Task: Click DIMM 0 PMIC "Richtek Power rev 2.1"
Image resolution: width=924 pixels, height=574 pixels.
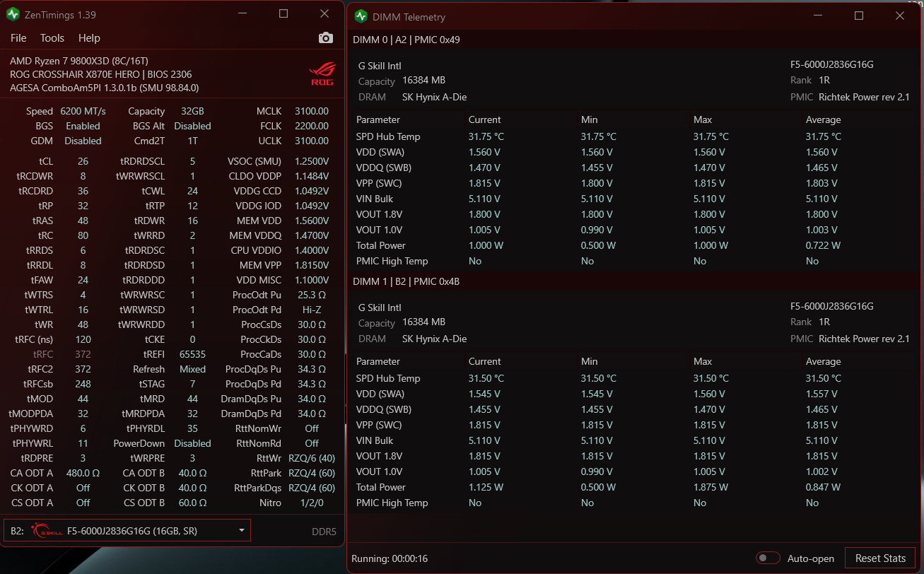Action: tap(864, 97)
